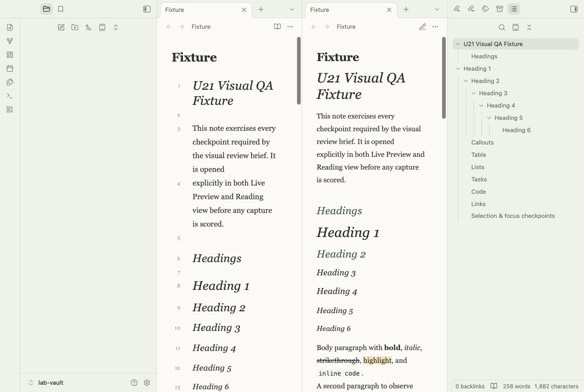Open the command palette icon
Image resolution: width=584 pixels, height=392 pixels.
(x=10, y=96)
